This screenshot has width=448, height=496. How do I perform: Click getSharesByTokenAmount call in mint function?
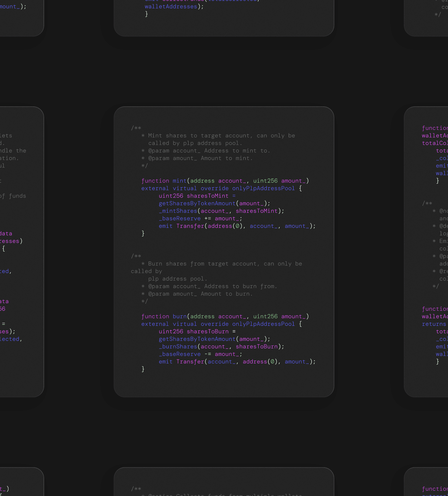197,203
